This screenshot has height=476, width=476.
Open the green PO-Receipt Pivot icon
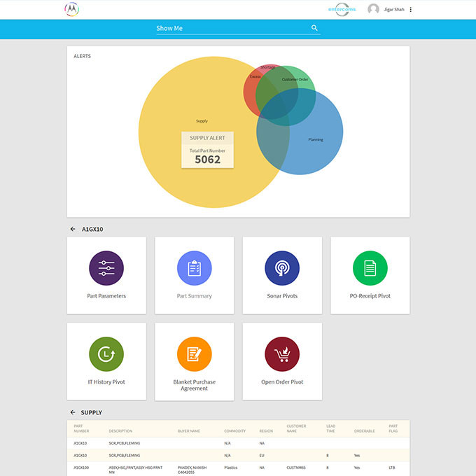click(370, 268)
